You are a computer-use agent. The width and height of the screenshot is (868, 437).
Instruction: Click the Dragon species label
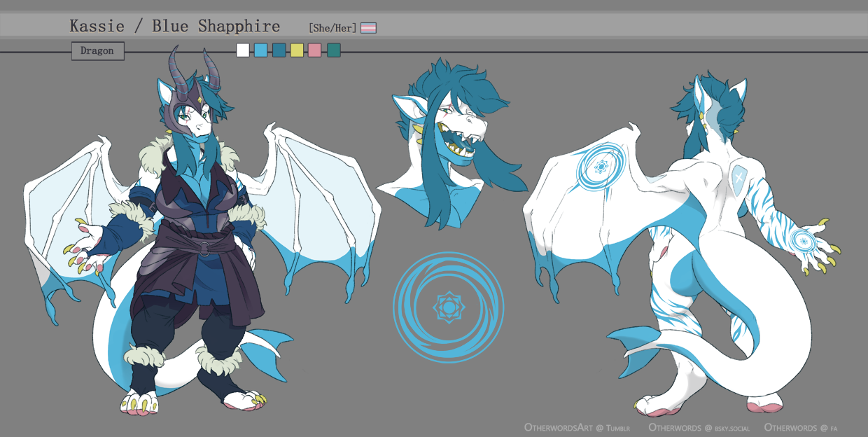point(97,51)
